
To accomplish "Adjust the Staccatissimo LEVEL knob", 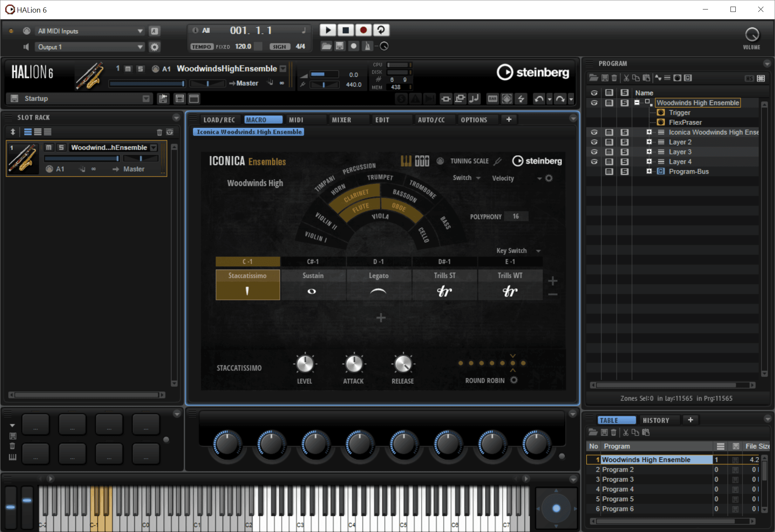I will [305, 364].
